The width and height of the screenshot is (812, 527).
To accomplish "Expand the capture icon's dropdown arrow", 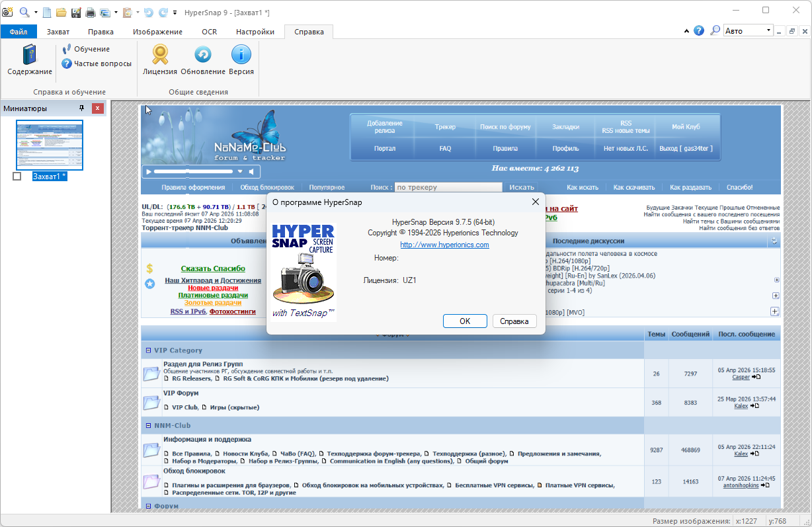I will point(116,12).
